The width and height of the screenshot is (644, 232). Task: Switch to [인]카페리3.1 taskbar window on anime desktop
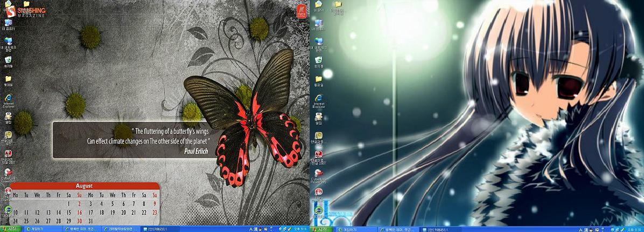click(x=440, y=229)
